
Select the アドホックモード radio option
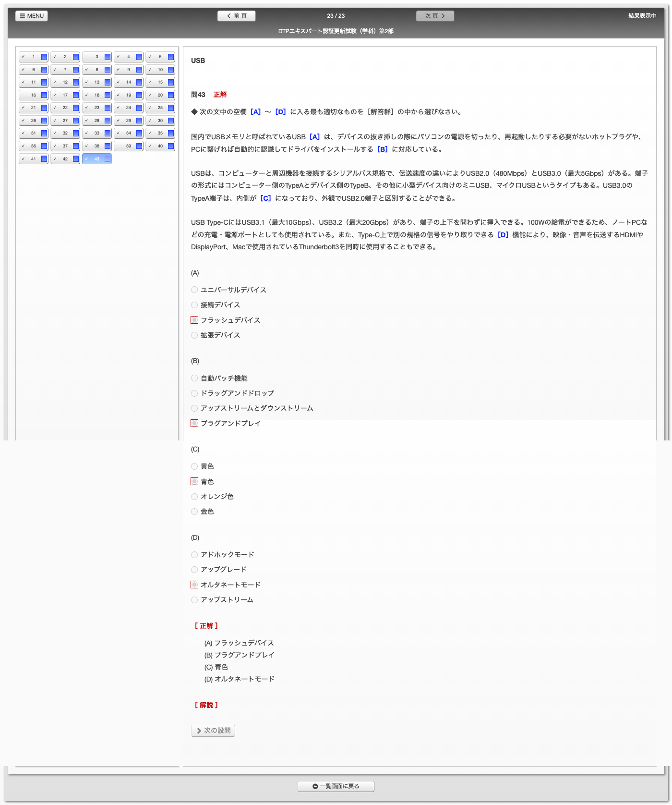pyautogui.click(x=194, y=555)
